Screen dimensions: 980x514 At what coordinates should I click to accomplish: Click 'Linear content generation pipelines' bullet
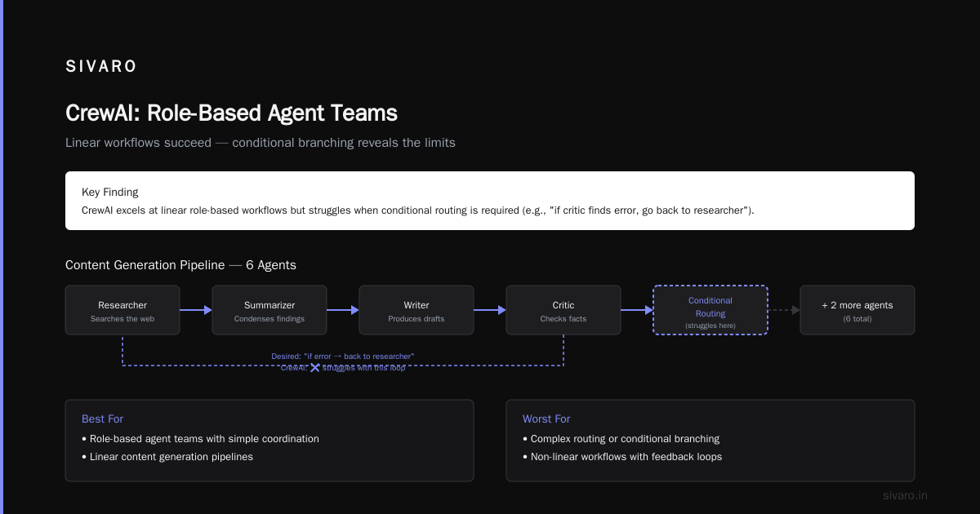(167, 457)
